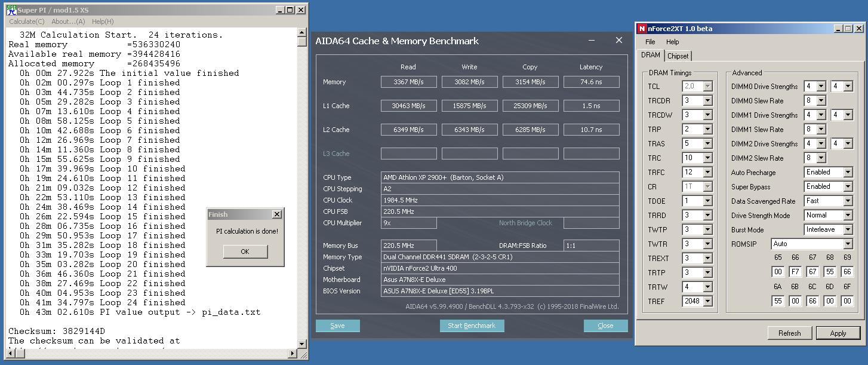The width and height of the screenshot is (868, 365).
Task: Open DIMM2 Slew Rate dropdown
Action: click(x=821, y=158)
